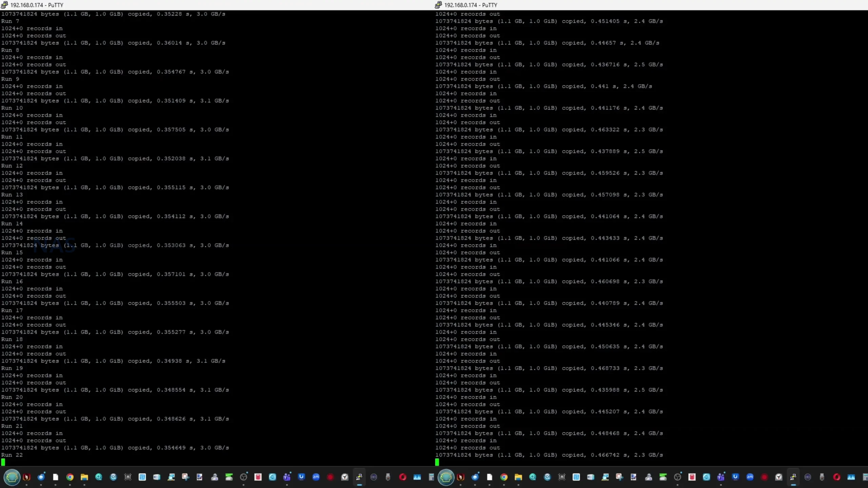
Task: Switch to active PuTTY icon on left taskbar
Action: pyautogui.click(x=359, y=477)
